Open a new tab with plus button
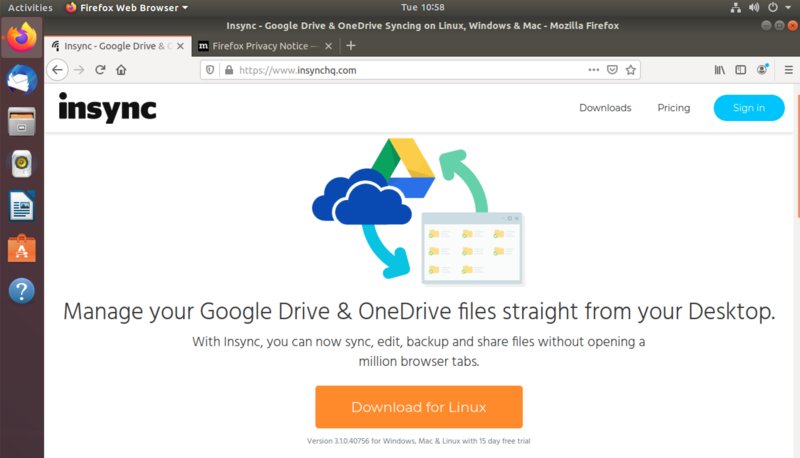The image size is (800, 458). pyautogui.click(x=351, y=45)
